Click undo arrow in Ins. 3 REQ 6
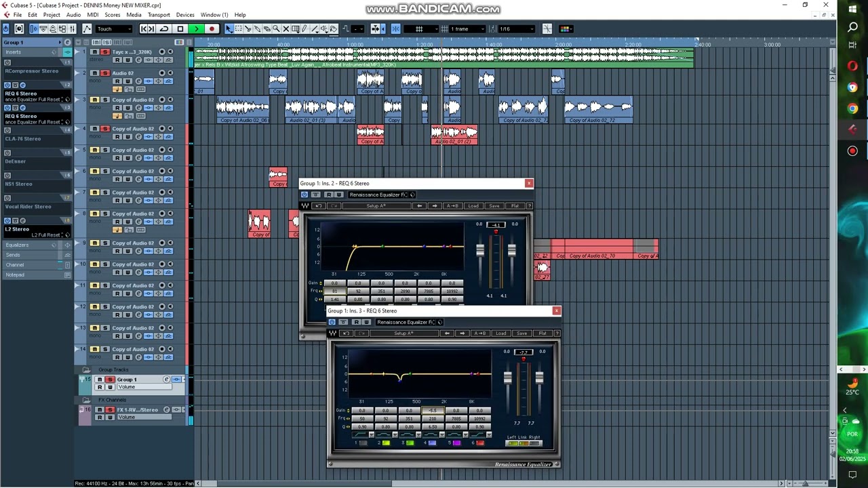Screen dimensions: 868x488 click(346, 333)
